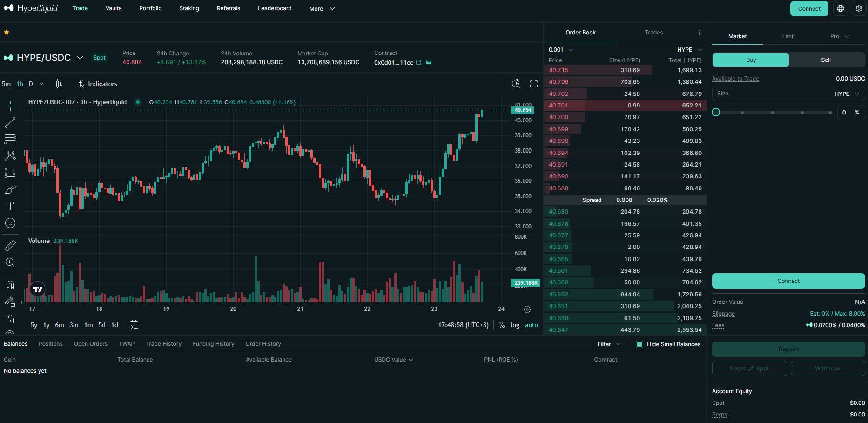Open the XABCD pattern tool
The image size is (868, 423).
[x=10, y=156]
